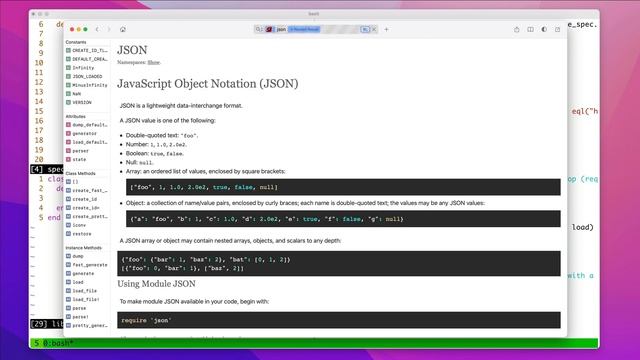This screenshot has height=360, width=640.
Task: Select create_id class method
Action: [x=81, y=199]
